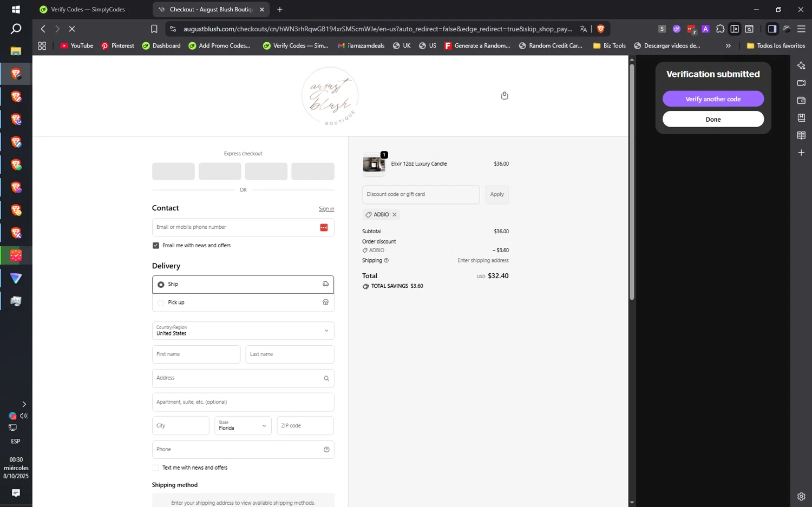The image size is (812, 507).
Task: Enable Text me with news and offers checkbox
Action: (x=156, y=468)
